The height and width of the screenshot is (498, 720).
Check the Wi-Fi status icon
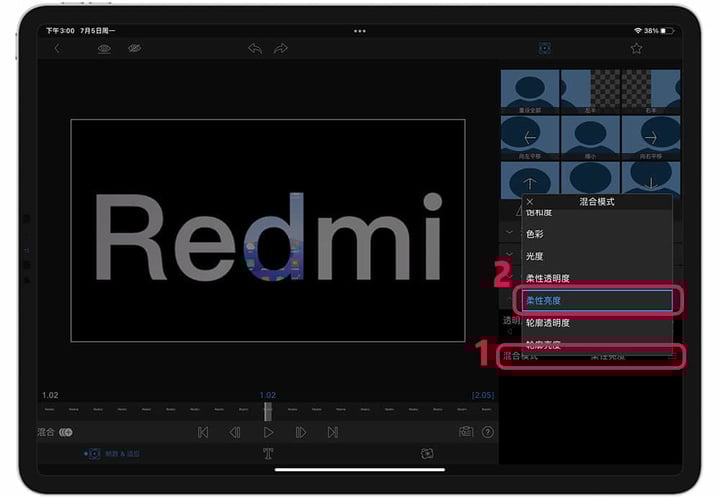pyautogui.click(x=638, y=31)
